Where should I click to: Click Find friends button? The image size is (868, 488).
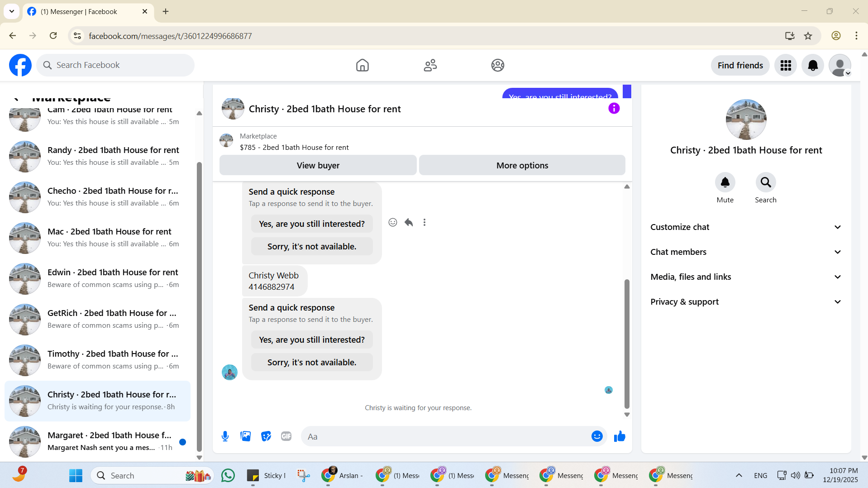coord(740,65)
